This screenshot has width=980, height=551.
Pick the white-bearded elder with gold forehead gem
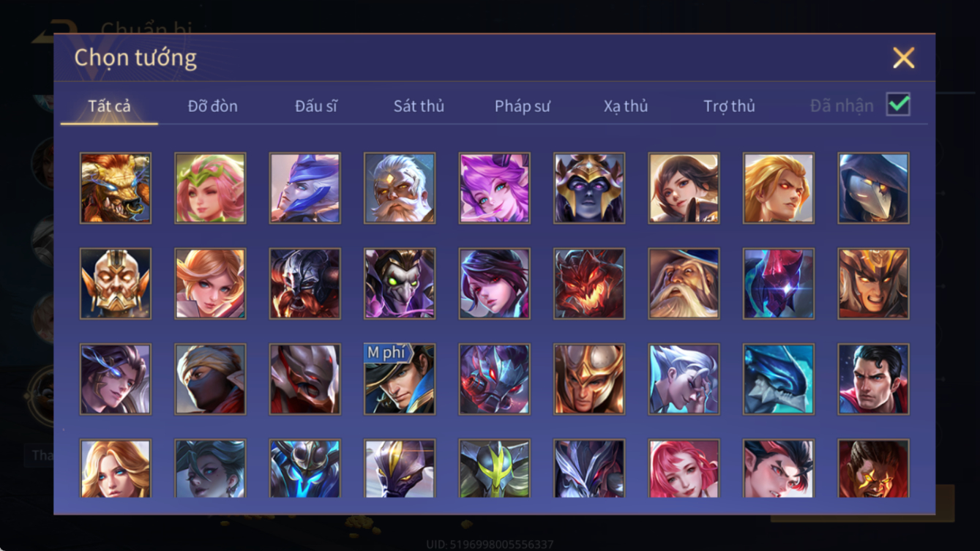point(400,188)
